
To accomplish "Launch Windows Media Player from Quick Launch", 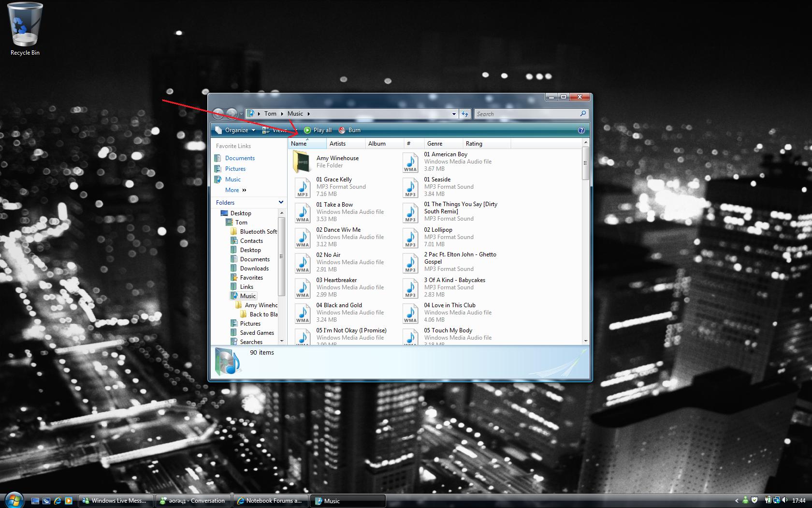I will (x=69, y=501).
